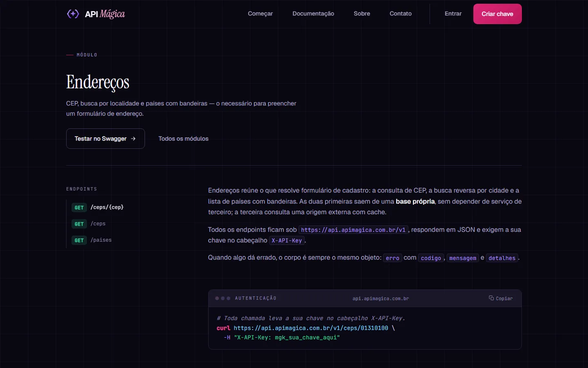Open the Documentação nav item
The image size is (588, 368).
[313, 13]
